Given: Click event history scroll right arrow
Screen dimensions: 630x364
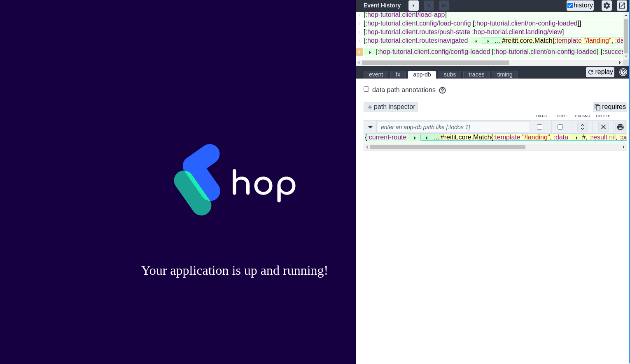Looking at the screenshot, I should click(x=620, y=63).
